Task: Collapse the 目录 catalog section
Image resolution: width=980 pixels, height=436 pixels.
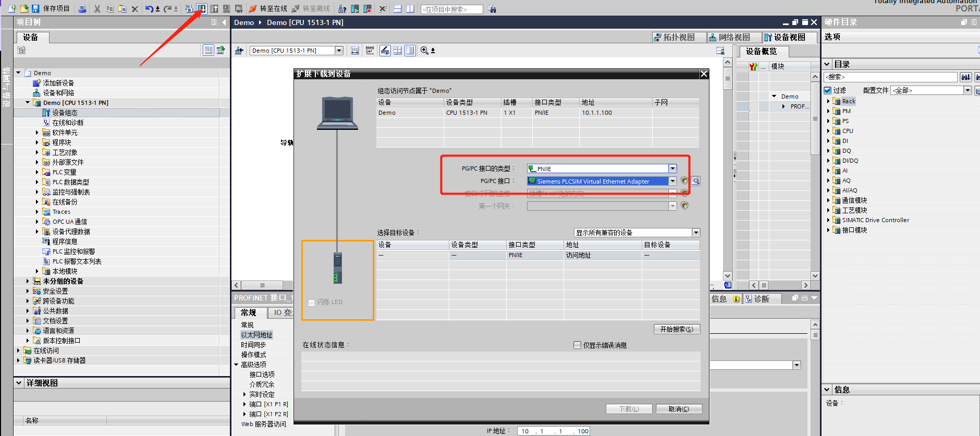Action: point(827,64)
